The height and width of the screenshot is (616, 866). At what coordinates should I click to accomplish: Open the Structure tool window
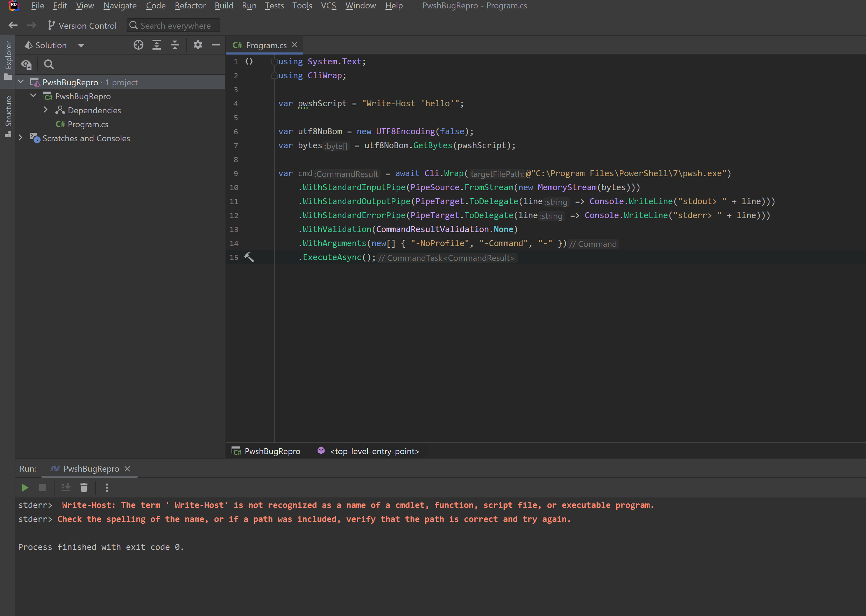8,114
